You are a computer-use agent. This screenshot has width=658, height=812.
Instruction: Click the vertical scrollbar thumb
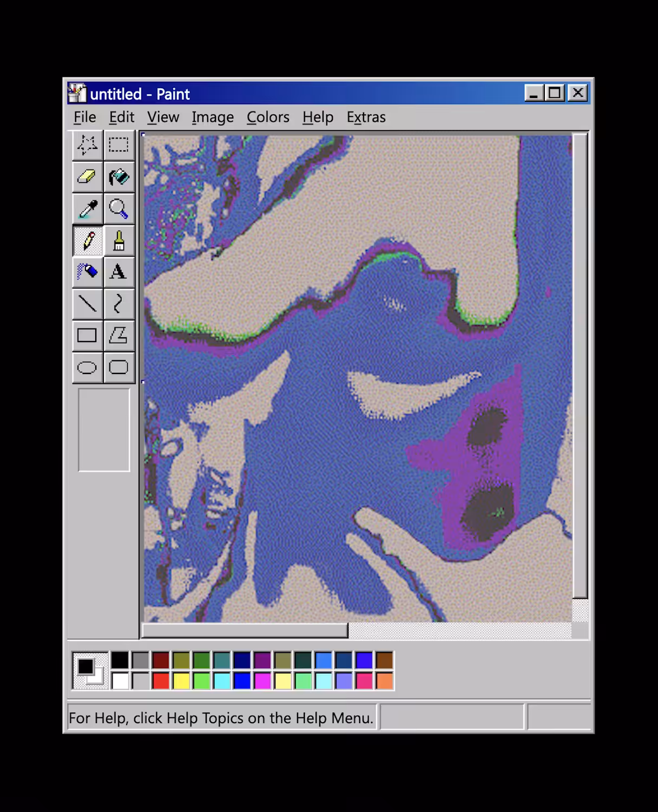point(580,366)
